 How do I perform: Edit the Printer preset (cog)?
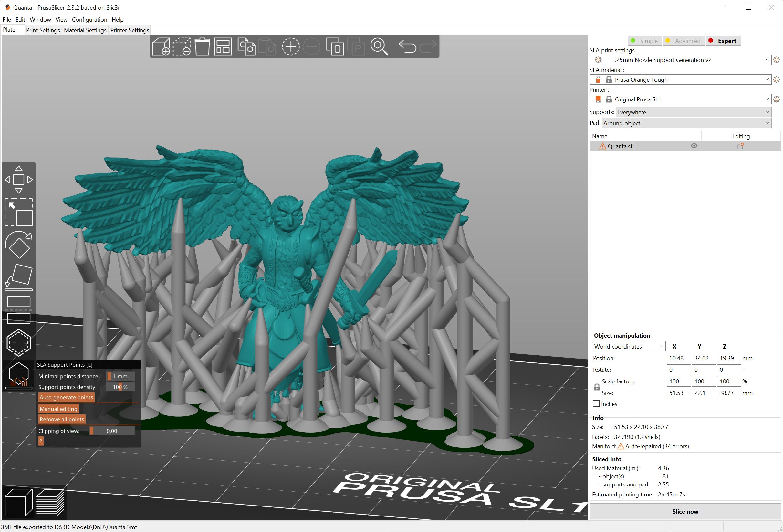[x=776, y=99]
